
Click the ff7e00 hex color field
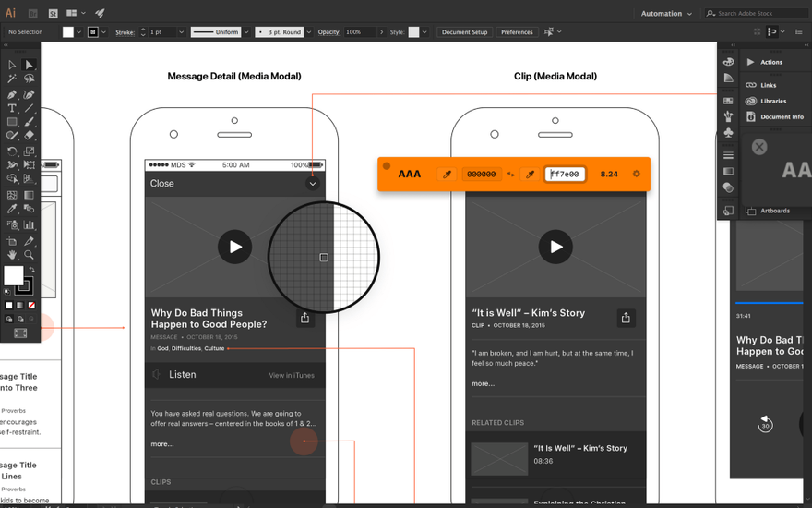click(x=565, y=175)
